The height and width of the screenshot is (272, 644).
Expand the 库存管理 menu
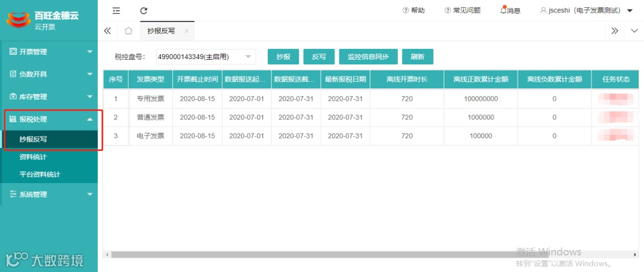(49, 97)
